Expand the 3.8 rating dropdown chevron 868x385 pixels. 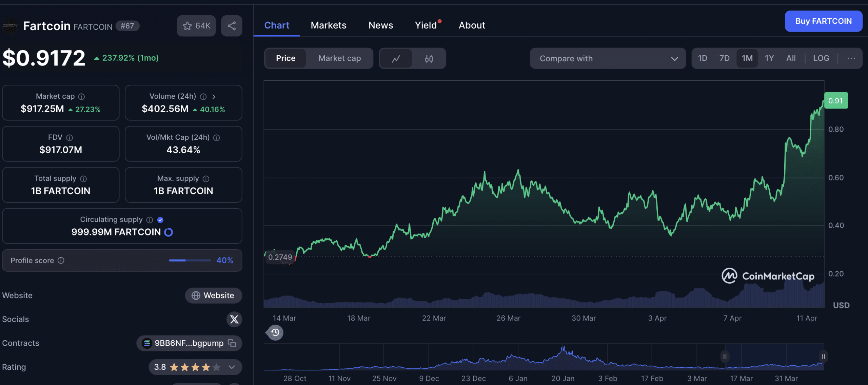[232, 367]
